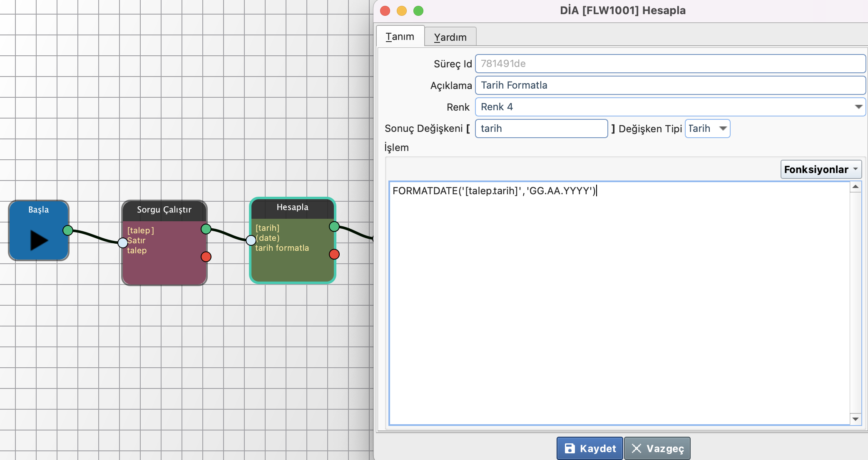Expand the Fonksiyonlar dropdown menu

tap(821, 169)
